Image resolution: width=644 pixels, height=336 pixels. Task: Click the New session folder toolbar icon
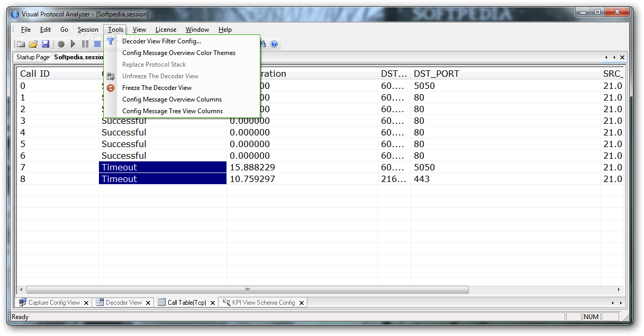point(21,44)
